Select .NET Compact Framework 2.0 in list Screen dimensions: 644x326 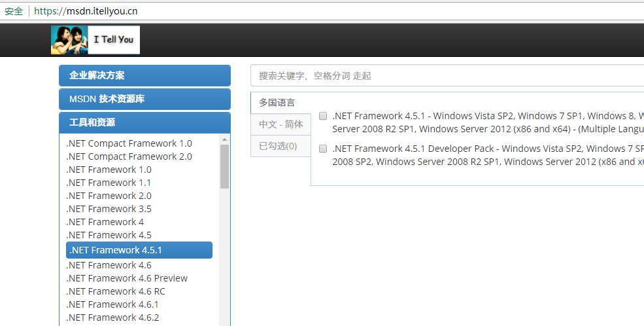pos(129,156)
